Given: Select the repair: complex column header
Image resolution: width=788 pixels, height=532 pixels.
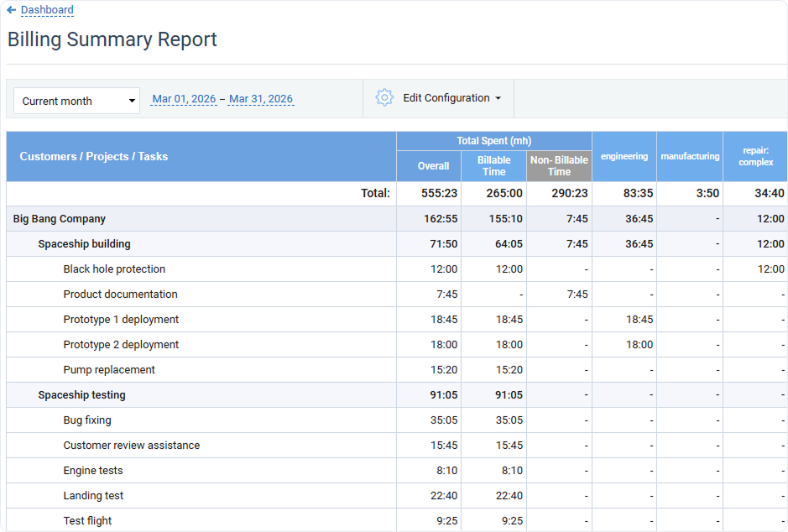Looking at the screenshot, I should pyautogui.click(x=754, y=156).
